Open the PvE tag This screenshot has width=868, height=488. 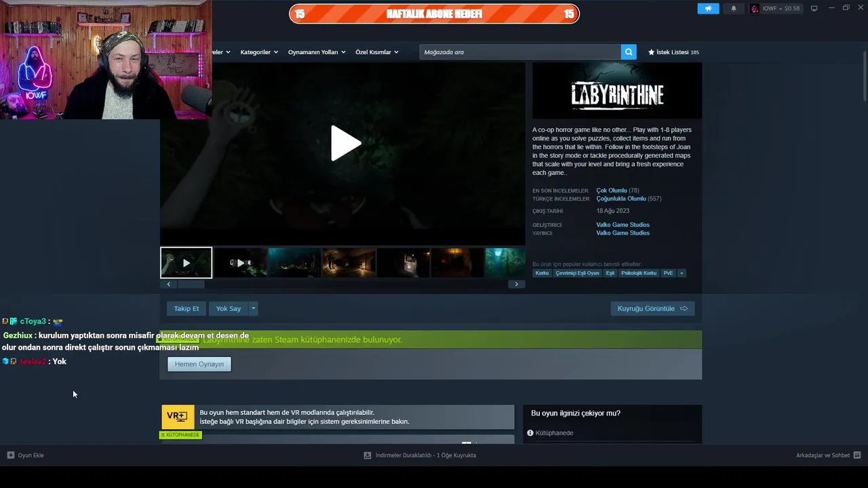click(668, 273)
